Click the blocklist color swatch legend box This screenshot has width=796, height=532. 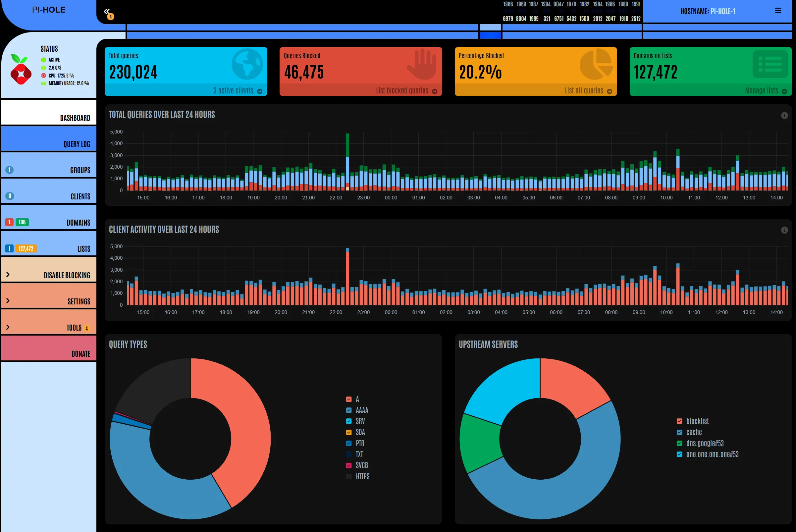pyautogui.click(x=679, y=421)
